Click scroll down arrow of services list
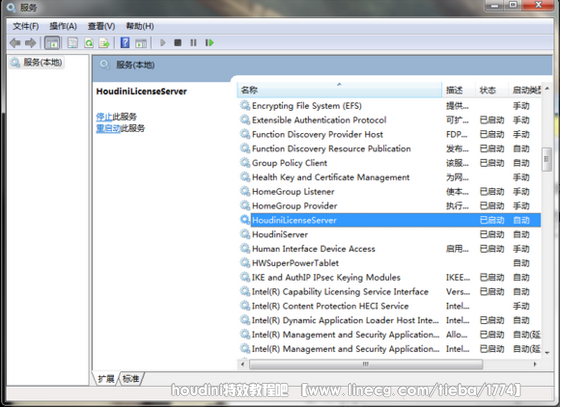Viewport: 565px width, 407px height. tap(547, 353)
